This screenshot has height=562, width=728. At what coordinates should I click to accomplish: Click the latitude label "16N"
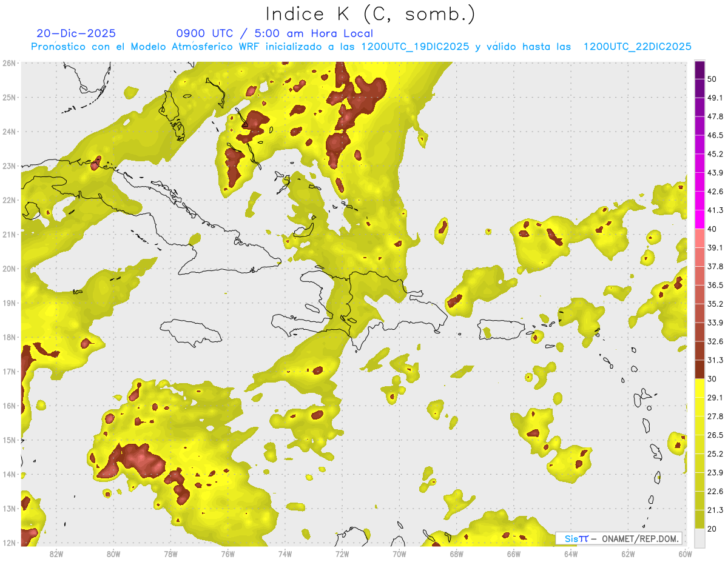pos(9,406)
